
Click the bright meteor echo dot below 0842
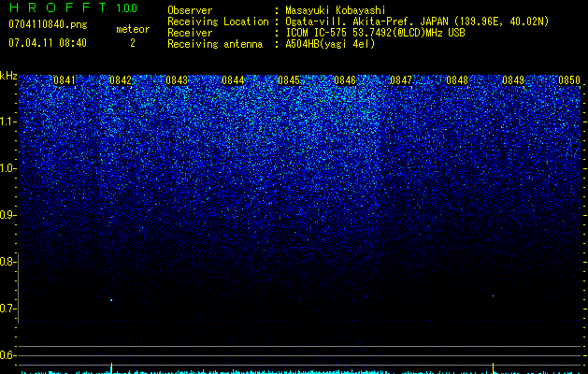click(x=111, y=300)
